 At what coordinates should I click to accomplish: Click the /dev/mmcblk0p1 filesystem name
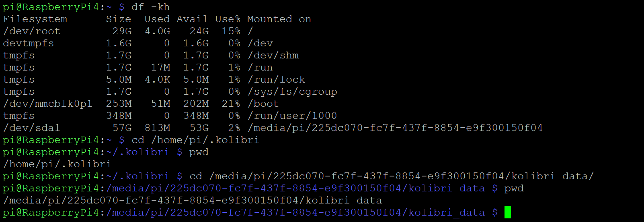click(47, 104)
